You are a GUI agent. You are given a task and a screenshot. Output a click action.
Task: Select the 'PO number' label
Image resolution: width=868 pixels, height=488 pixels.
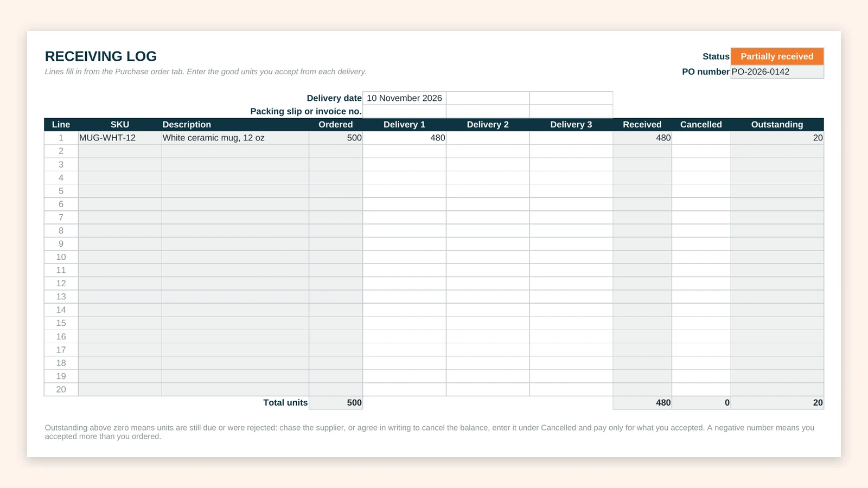(706, 72)
